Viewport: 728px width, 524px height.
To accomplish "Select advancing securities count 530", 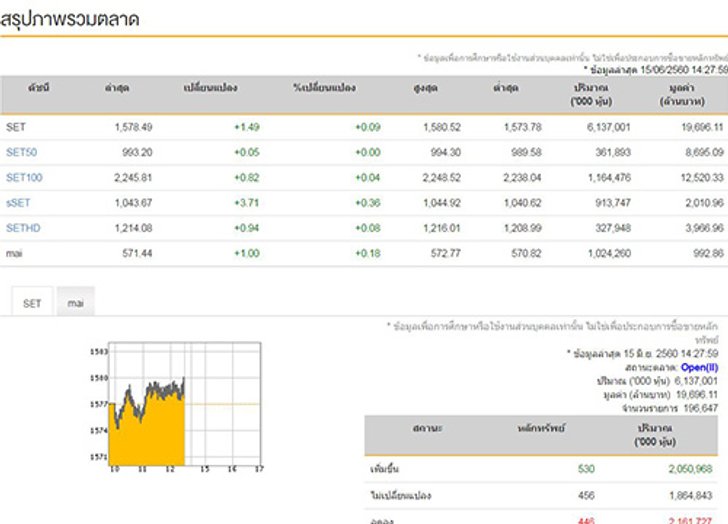I will pyautogui.click(x=586, y=469).
